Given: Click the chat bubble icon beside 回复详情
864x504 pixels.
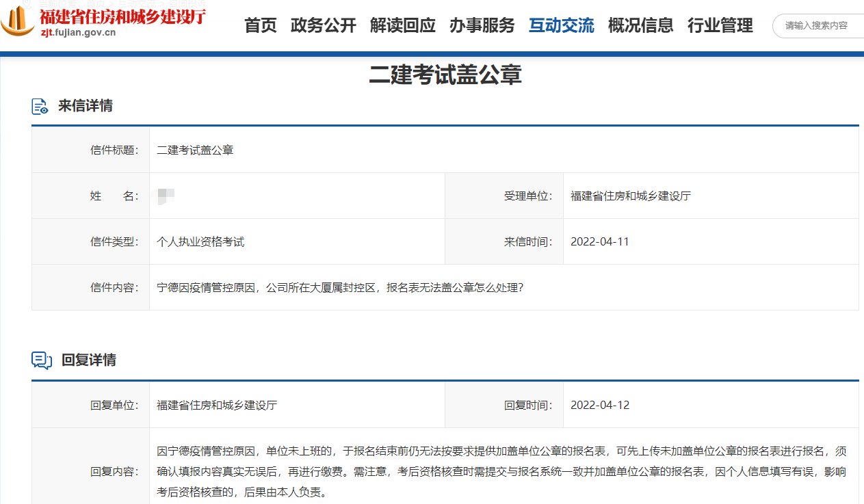Looking at the screenshot, I should pos(41,359).
